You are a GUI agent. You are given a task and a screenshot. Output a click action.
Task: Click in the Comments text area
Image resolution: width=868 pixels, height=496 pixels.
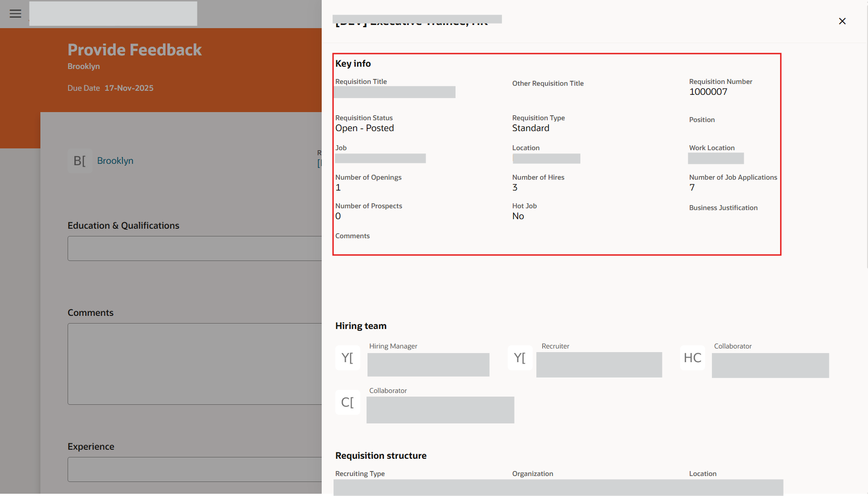point(195,363)
